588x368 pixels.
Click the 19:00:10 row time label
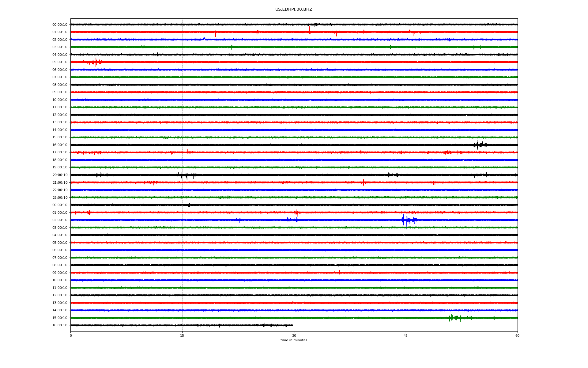[60, 167]
